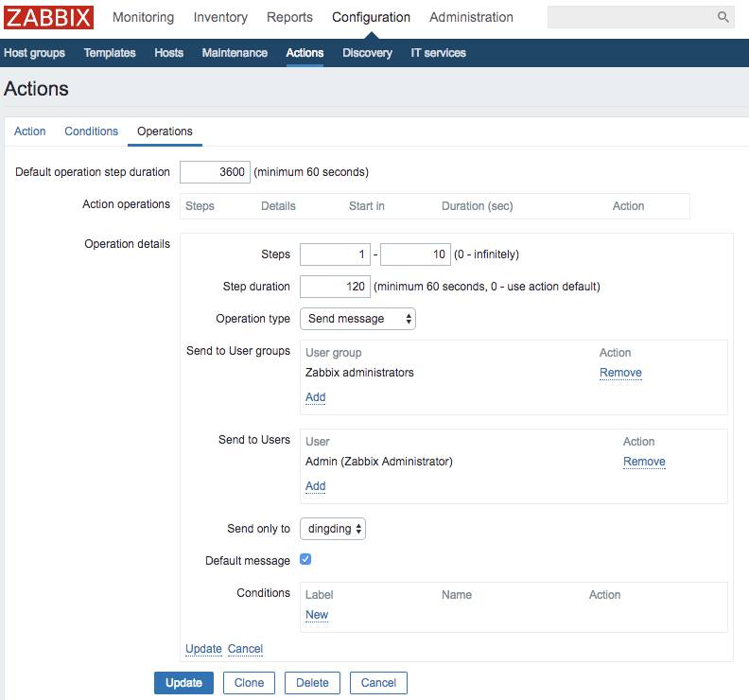The height and width of the screenshot is (700, 749).
Task: Focus the Step duration field showing 120
Action: 335,287
